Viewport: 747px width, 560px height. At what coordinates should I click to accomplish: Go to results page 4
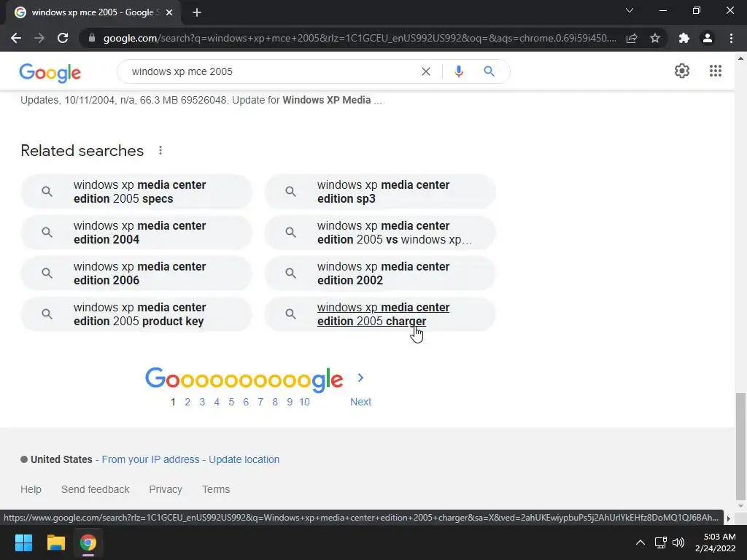click(217, 402)
